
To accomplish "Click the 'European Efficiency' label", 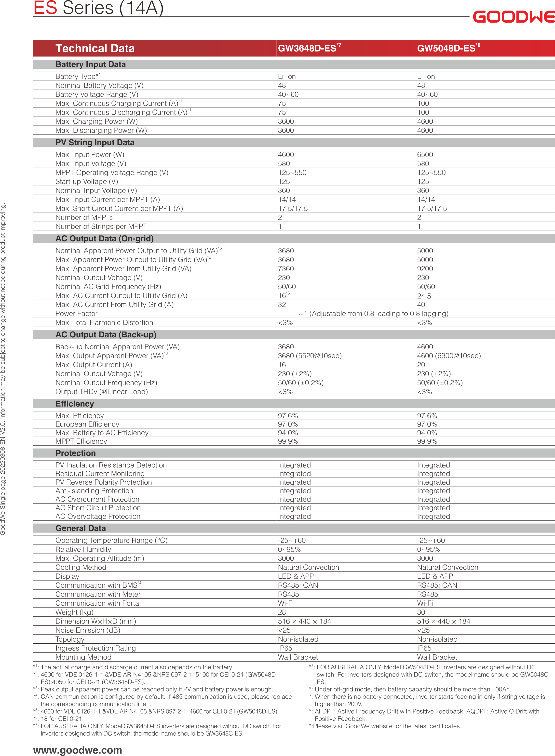I will (87, 424).
